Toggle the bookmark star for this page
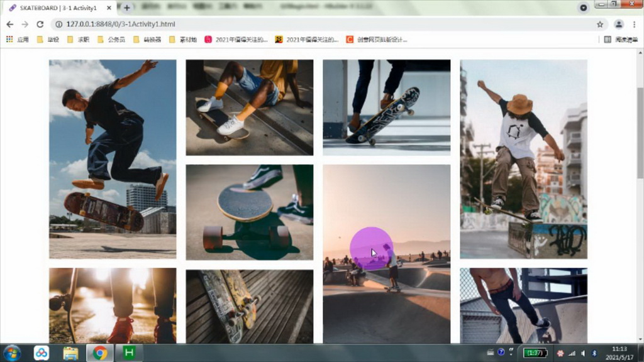Image resolution: width=644 pixels, height=362 pixels. point(601,23)
